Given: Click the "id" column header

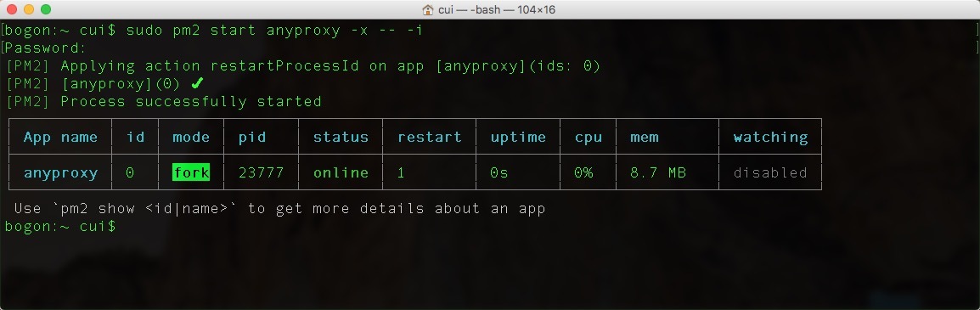Looking at the screenshot, I should [135, 137].
